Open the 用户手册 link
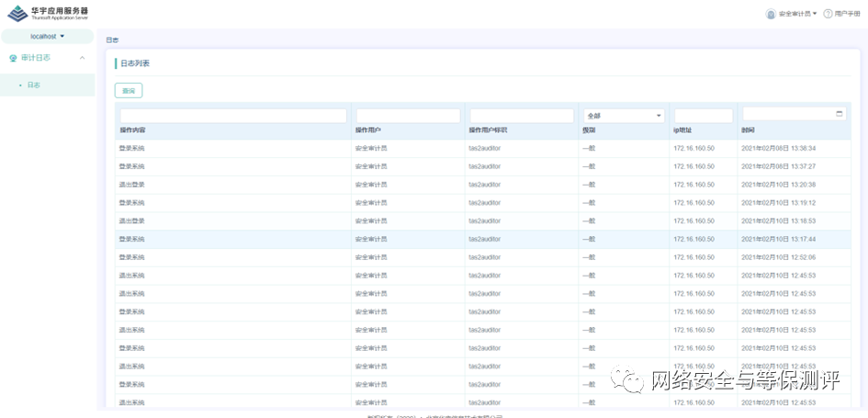 pos(847,14)
